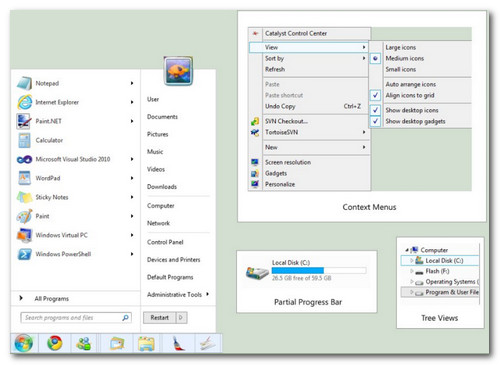Choose the Large icons view option
This screenshot has height=365, width=500.
pyautogui.click(x=400, y=48)
